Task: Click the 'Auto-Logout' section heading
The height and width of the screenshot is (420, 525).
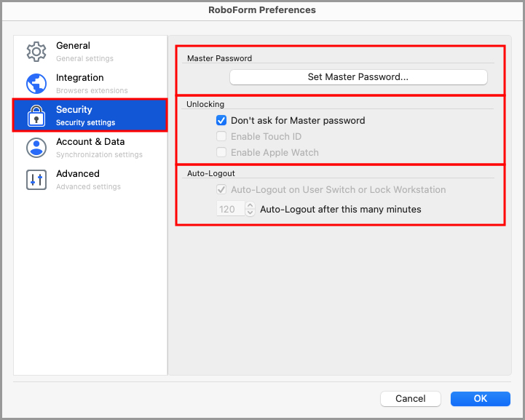Action: click(211, 173)
